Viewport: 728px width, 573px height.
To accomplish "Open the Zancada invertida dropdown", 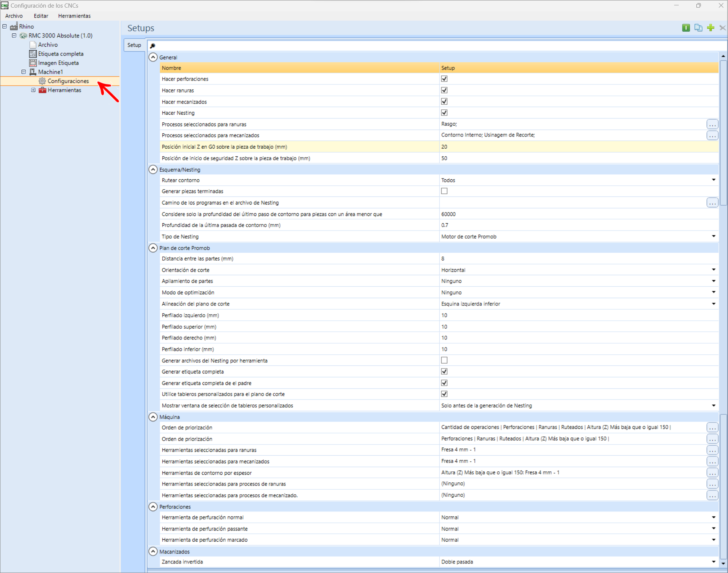I will point(713,562).
